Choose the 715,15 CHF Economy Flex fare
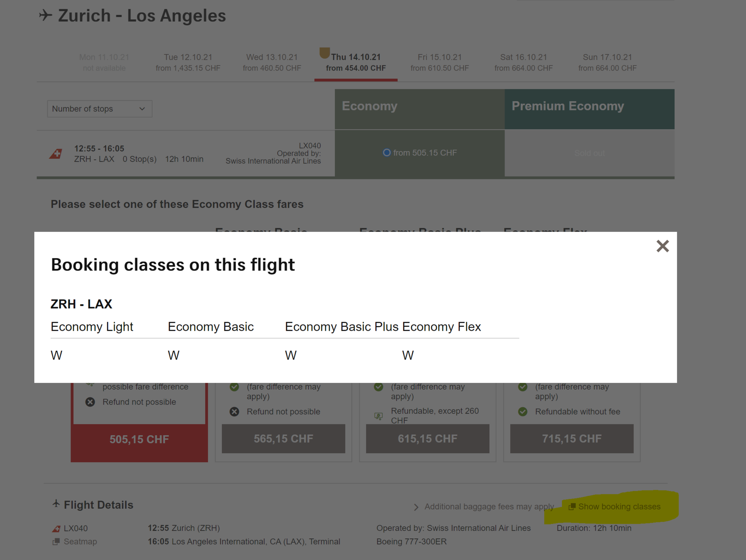The height and width of the screenshot is (560, 746). coord(571,439)
